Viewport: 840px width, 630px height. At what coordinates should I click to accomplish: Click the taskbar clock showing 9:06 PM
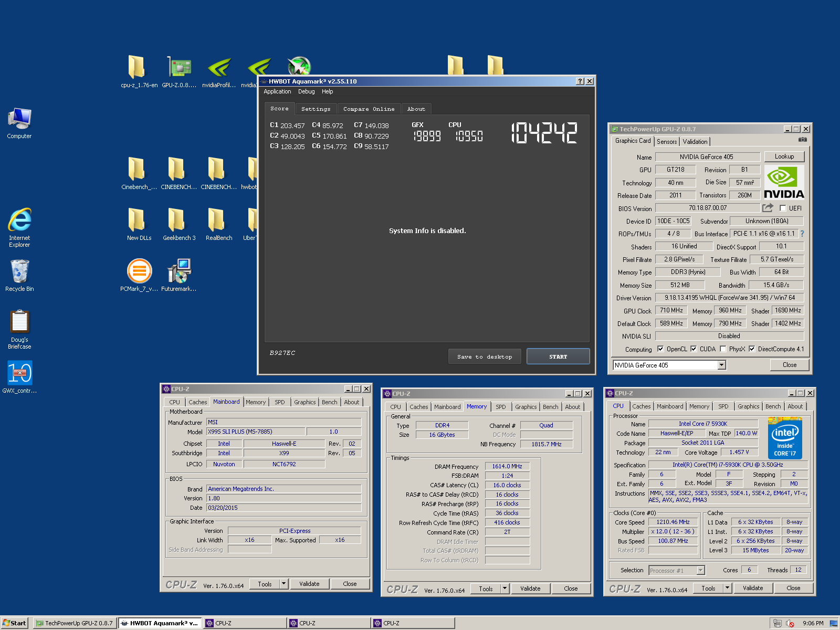813,623
